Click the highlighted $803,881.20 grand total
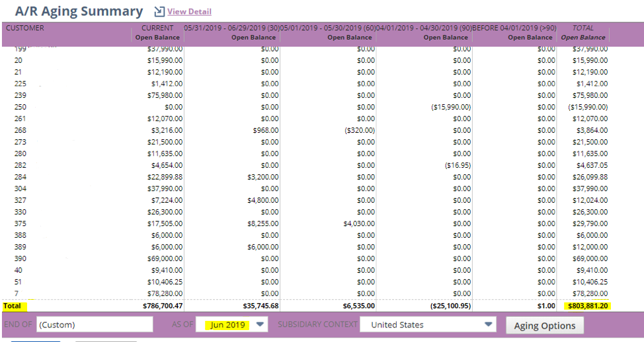Screen dimensions: 644x342 tap(585, 306)
